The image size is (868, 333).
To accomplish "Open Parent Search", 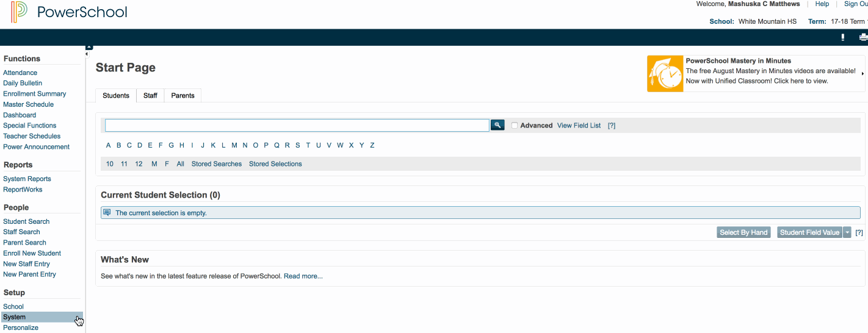I will click(x=24, y=243).
